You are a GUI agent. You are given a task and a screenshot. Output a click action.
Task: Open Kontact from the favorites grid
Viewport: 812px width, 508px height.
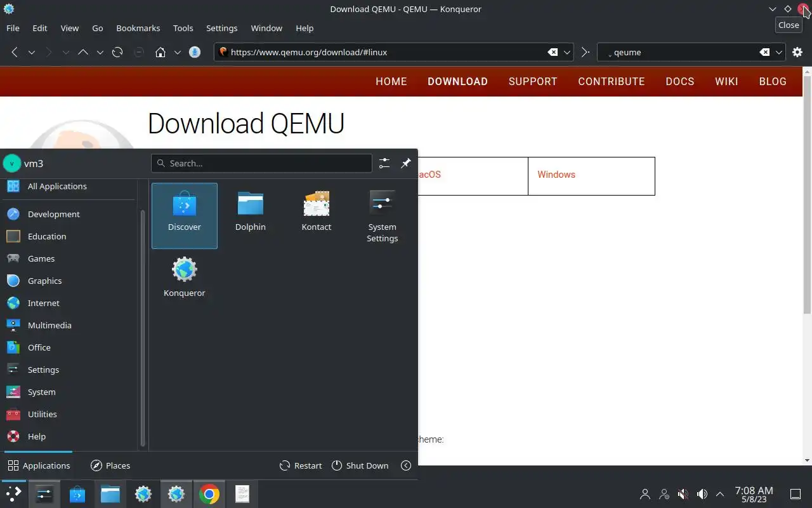click(317, 215)
